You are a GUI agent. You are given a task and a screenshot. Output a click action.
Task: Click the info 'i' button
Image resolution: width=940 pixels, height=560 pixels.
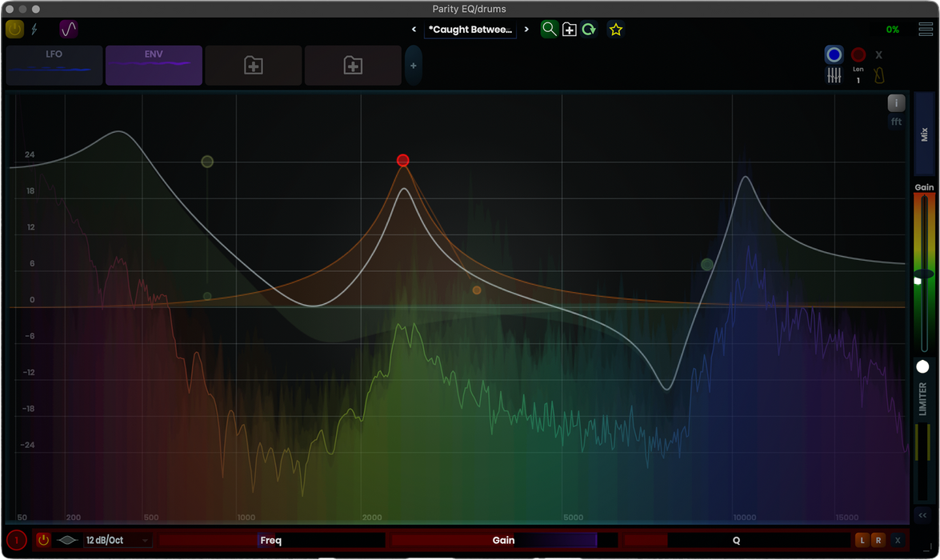pos(896,102)
